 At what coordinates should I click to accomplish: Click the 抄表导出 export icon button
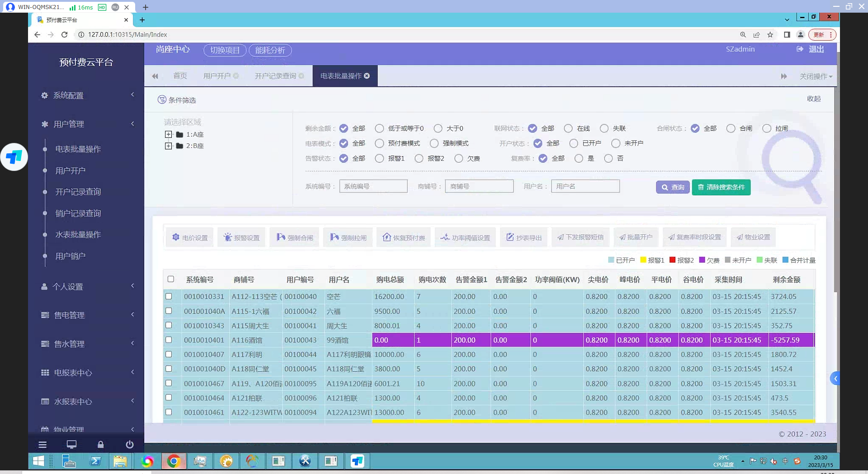coord(524,237)
